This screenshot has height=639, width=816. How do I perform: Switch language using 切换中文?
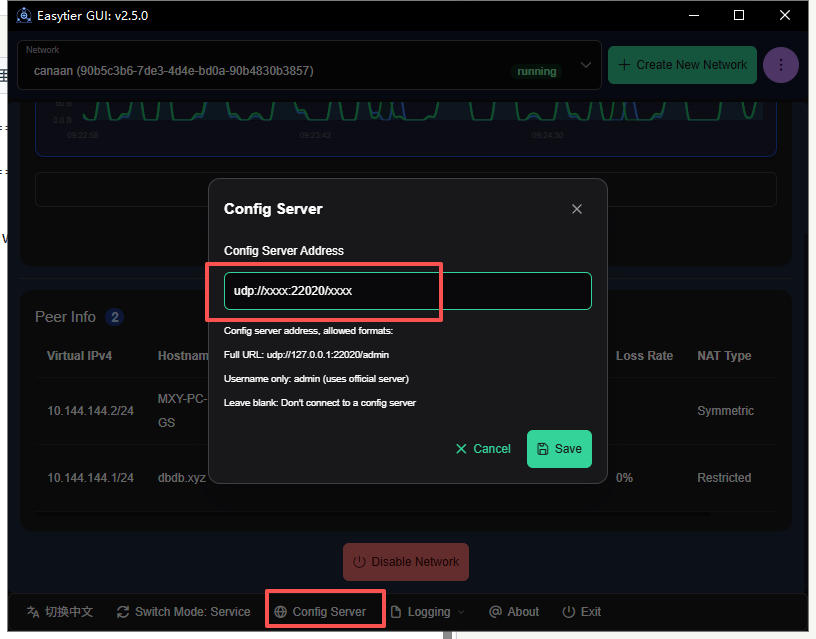[59, 612]
